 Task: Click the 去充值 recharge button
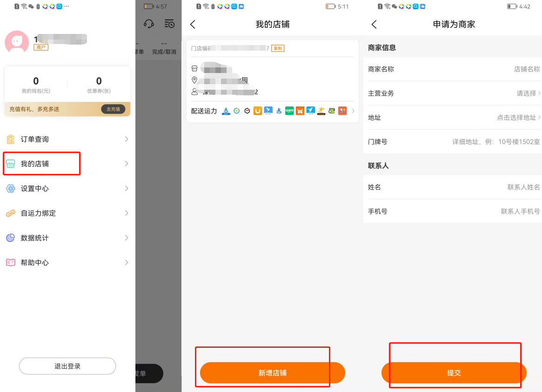point(113,109)
